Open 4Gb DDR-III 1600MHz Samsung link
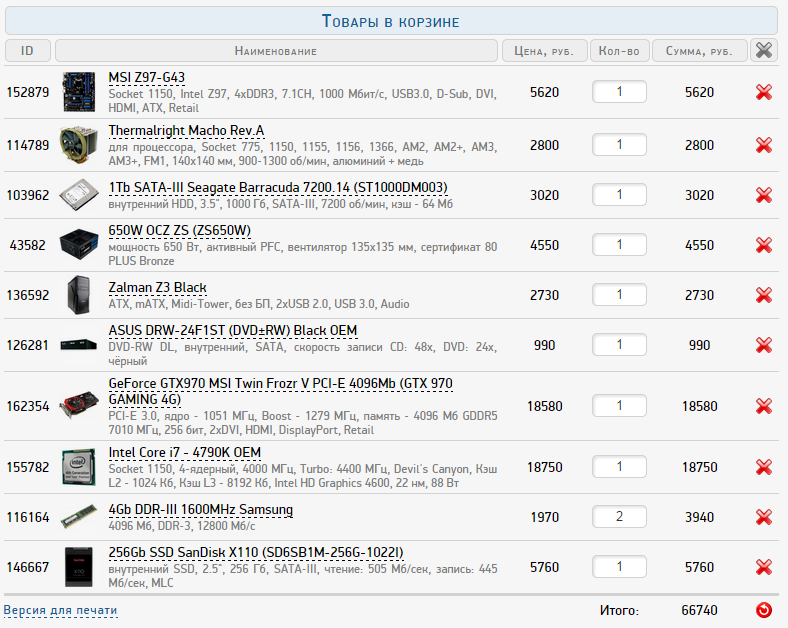788x628 pixels. click(201, 509)
